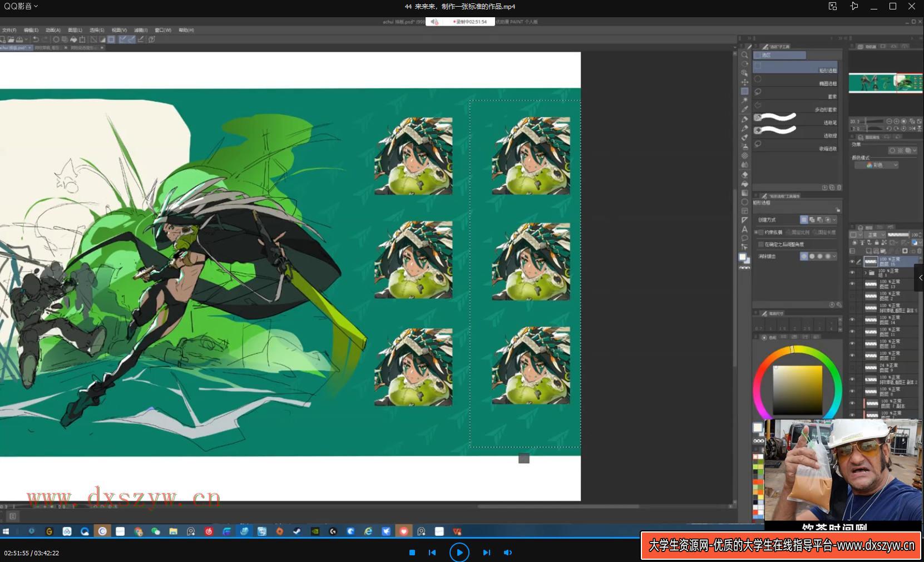Open the 文件(F) menu
Screen dimensions: 924x562
8,30
